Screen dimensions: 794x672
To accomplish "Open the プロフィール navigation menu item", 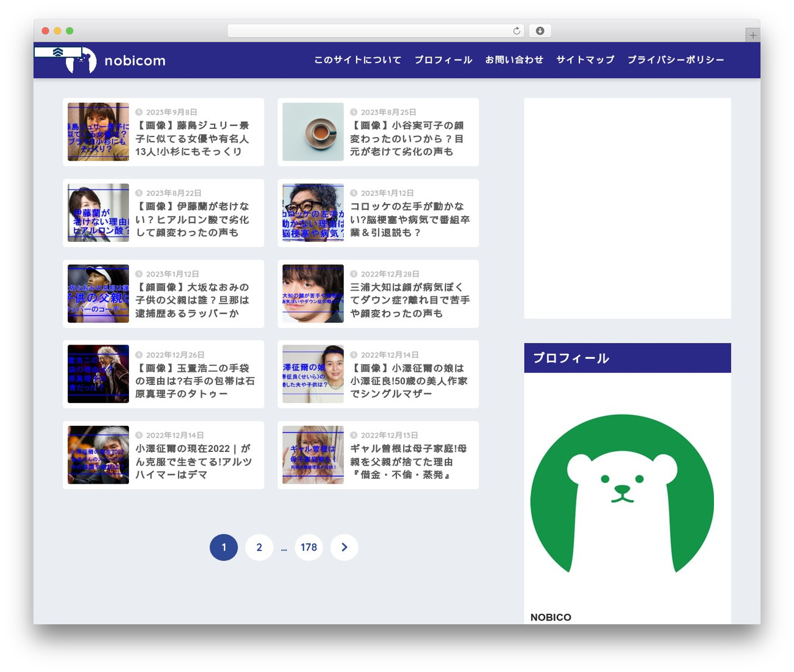I will point(444,60).
